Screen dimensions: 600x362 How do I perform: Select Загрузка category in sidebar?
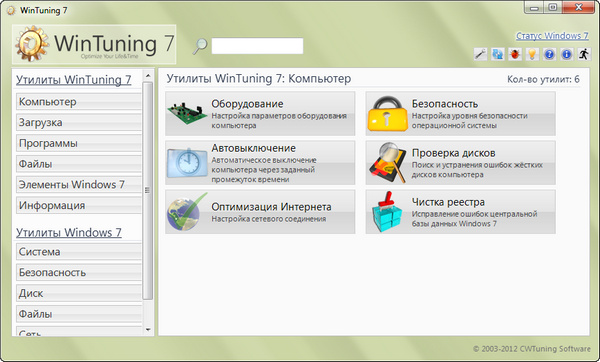click(79, 122)
